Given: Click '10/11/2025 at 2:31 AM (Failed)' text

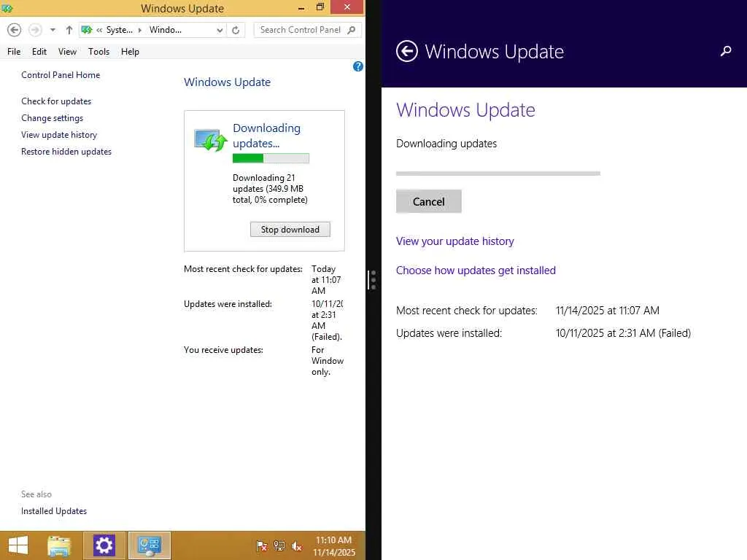Looking at the screenshot, I should pos(623,333).
